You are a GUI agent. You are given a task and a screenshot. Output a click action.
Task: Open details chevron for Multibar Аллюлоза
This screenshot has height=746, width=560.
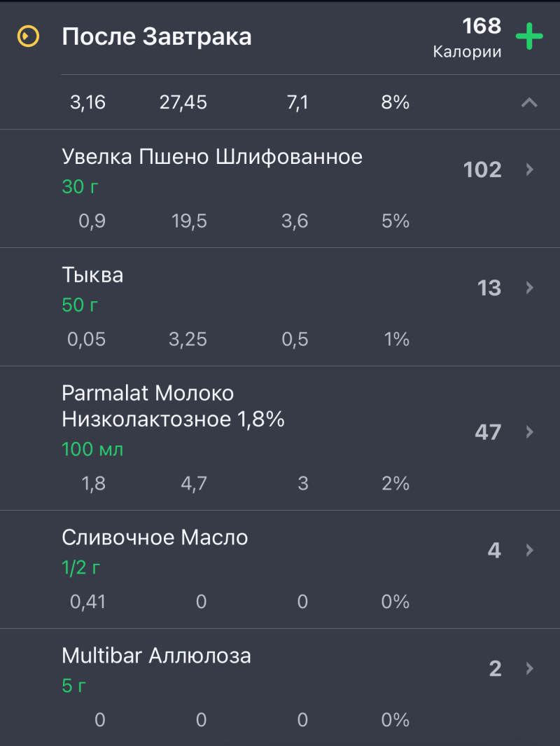tap(530, 668)
